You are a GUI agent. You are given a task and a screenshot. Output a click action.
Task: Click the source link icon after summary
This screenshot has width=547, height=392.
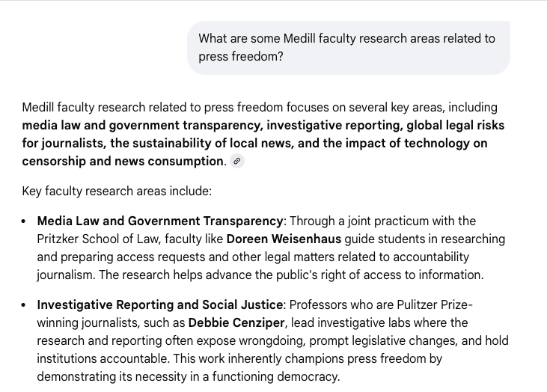coord(237,161)
